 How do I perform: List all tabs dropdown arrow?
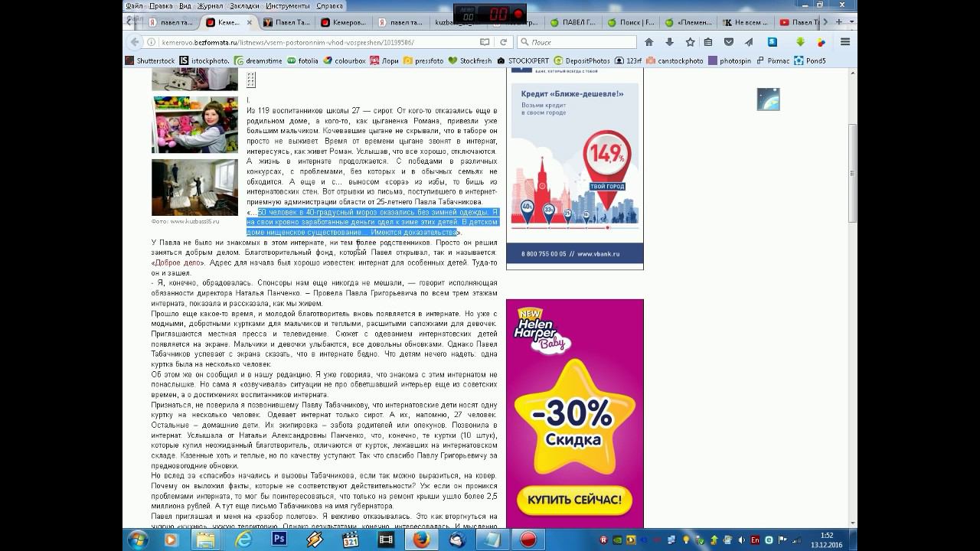tap(851, 22)
